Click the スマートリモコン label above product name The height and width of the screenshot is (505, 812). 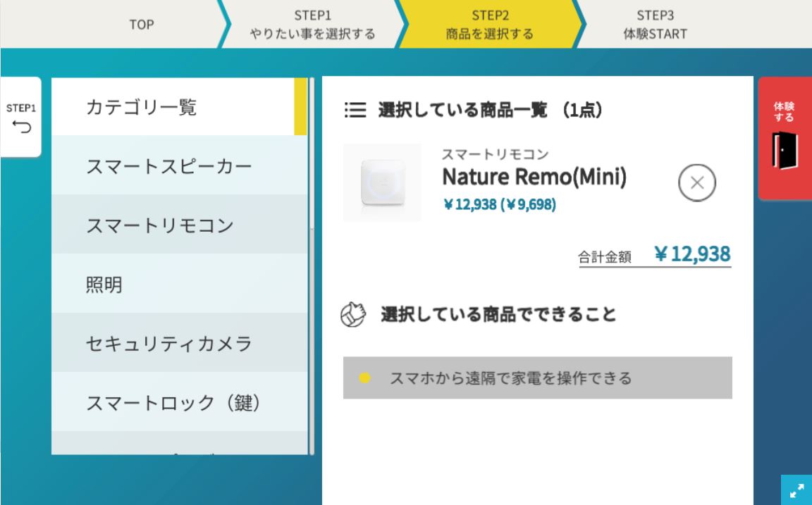[495, 154]
